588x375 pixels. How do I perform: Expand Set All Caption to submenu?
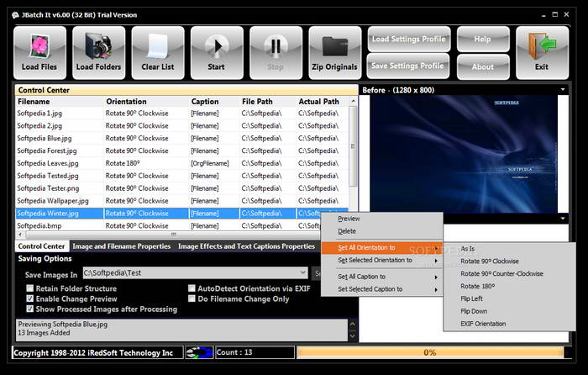[381, 277]
